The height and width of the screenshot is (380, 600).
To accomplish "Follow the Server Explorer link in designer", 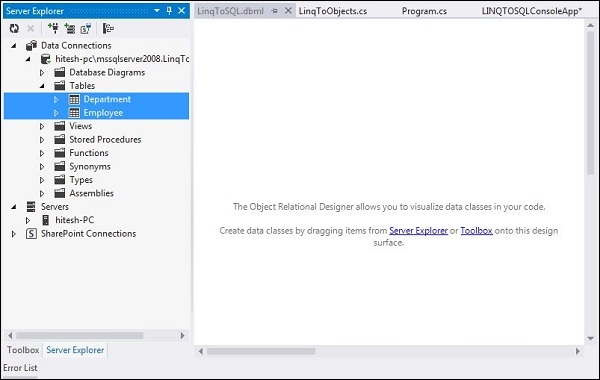I will tap(419, 231).
